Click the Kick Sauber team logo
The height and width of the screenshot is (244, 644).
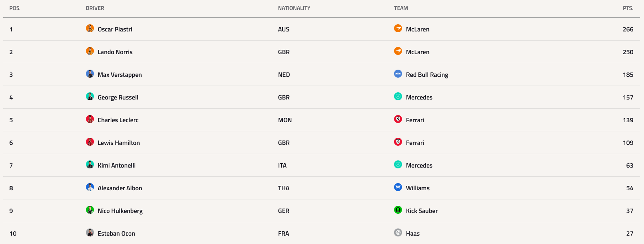398,210
